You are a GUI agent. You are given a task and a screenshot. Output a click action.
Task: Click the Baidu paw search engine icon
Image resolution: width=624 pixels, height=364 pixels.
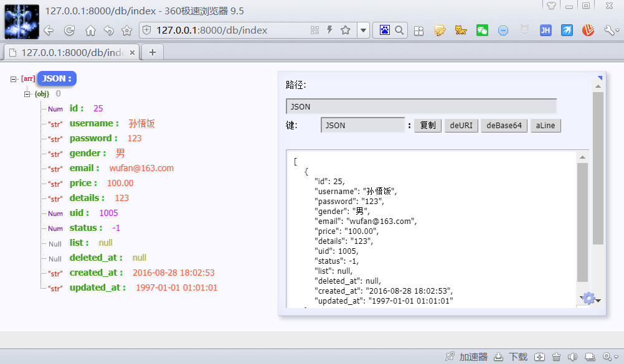click(x=384, y=30)
